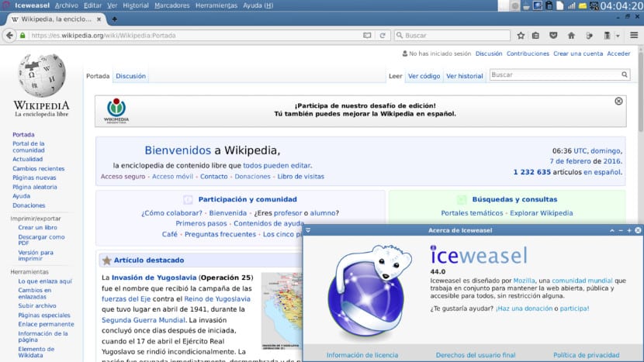Open the Ver menu
644x362 pixels.
(113, 5)
